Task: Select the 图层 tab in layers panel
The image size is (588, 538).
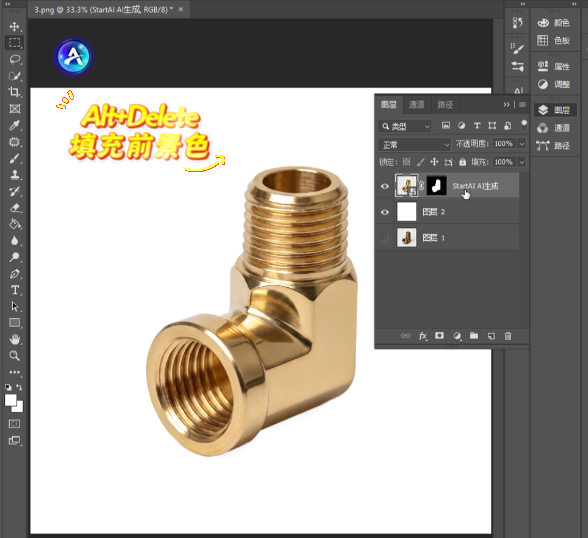Action: (x=388, y=105)
